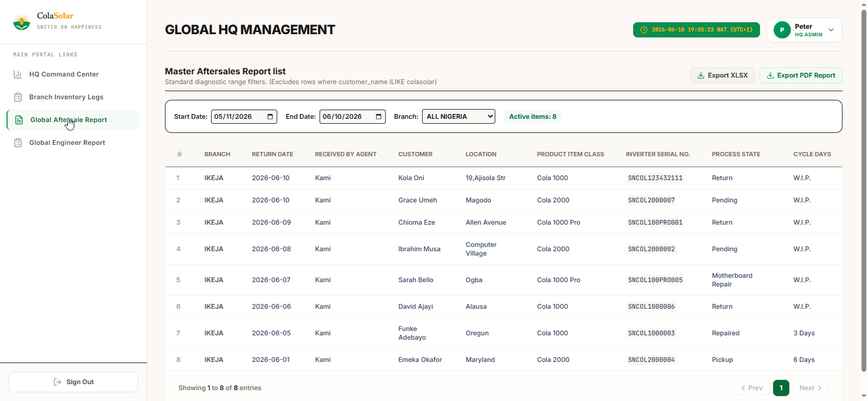Click the download icon on Export XLSX
The width and height of the screenshot is (868, 401).
pos(701,75)
